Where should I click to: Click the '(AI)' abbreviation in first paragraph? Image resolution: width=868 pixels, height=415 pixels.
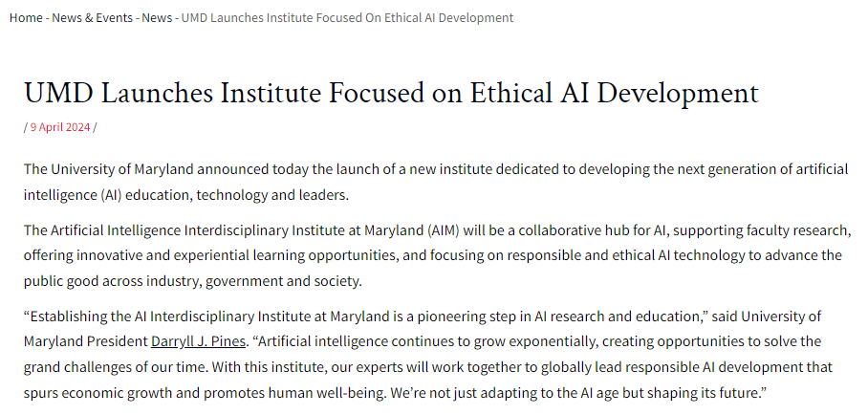[x=111, y=196]
